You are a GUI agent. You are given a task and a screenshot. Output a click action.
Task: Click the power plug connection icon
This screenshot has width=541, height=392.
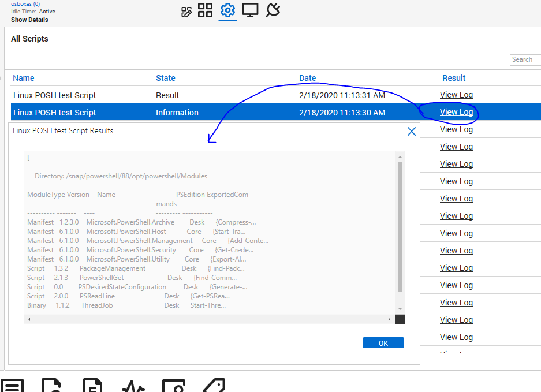click(x=273, y=10)
